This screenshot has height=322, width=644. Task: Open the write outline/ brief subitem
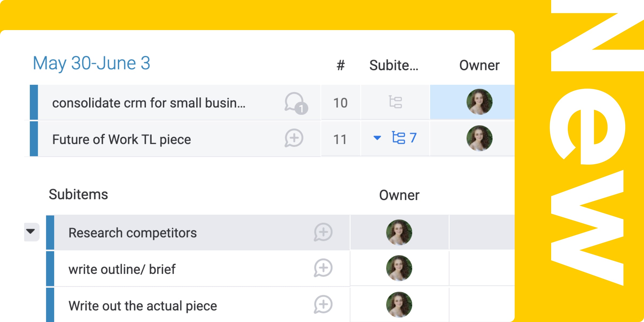122,269
